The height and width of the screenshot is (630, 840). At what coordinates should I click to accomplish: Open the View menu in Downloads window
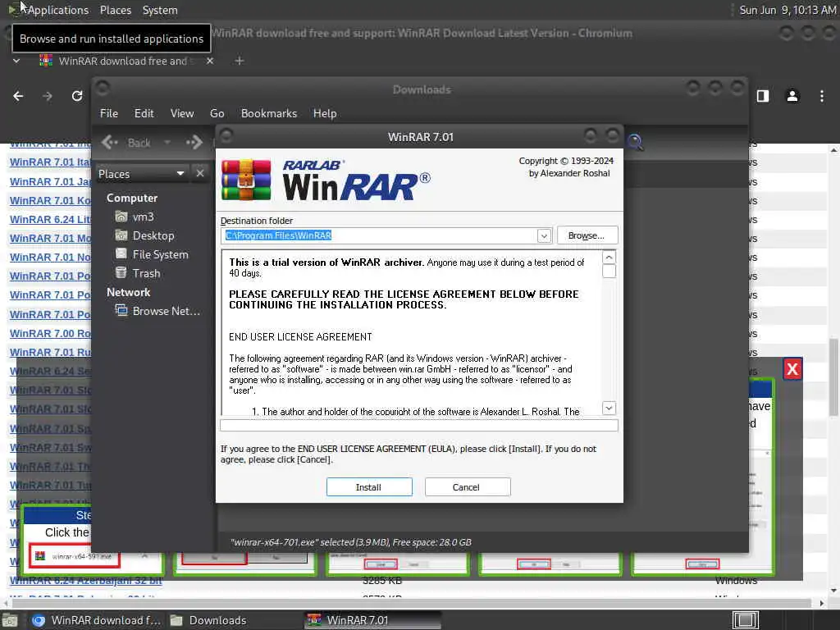(182, 113)
